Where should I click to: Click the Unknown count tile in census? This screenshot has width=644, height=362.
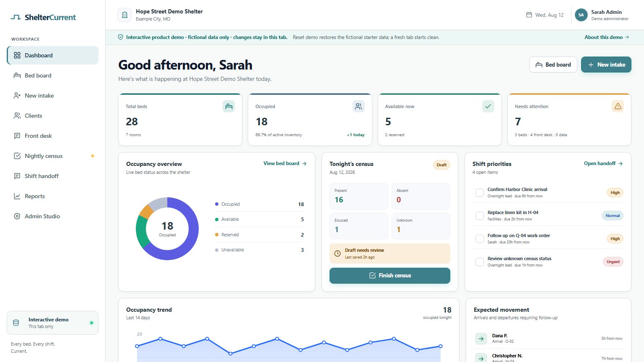click(x=421, y=226)
